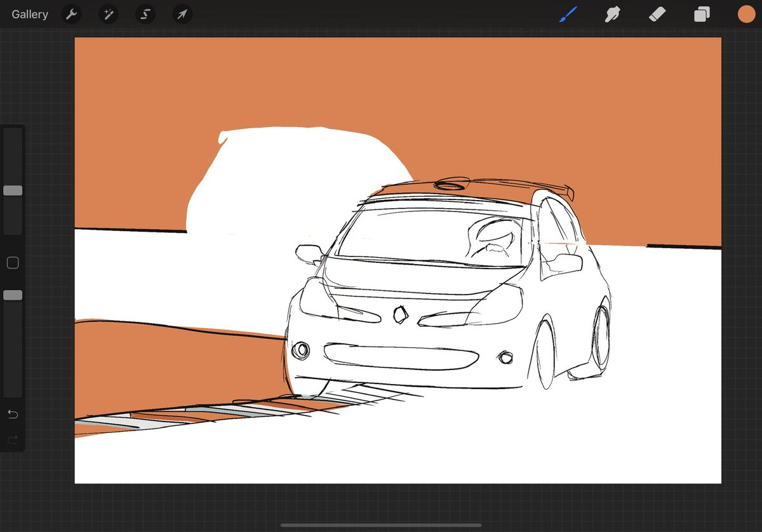Viewport: 762px width, 532px height.
Task: Open the Layers panel
Action: pos(702,14)
